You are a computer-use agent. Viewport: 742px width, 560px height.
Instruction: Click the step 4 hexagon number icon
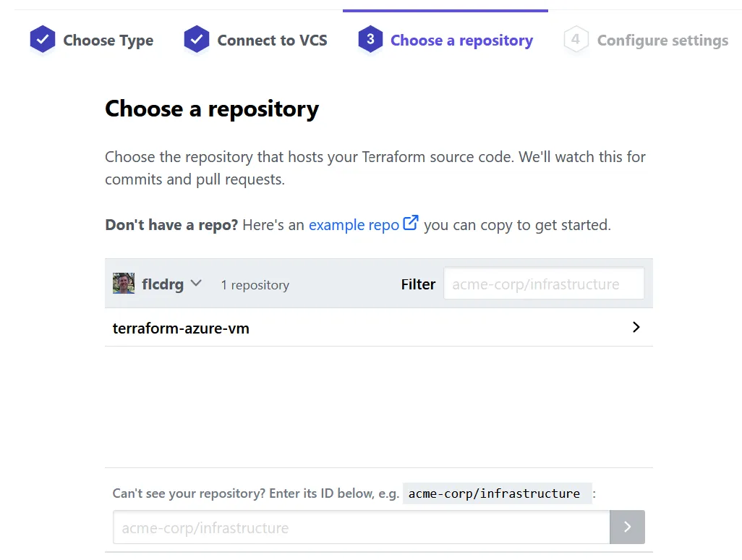coord(576,40)
